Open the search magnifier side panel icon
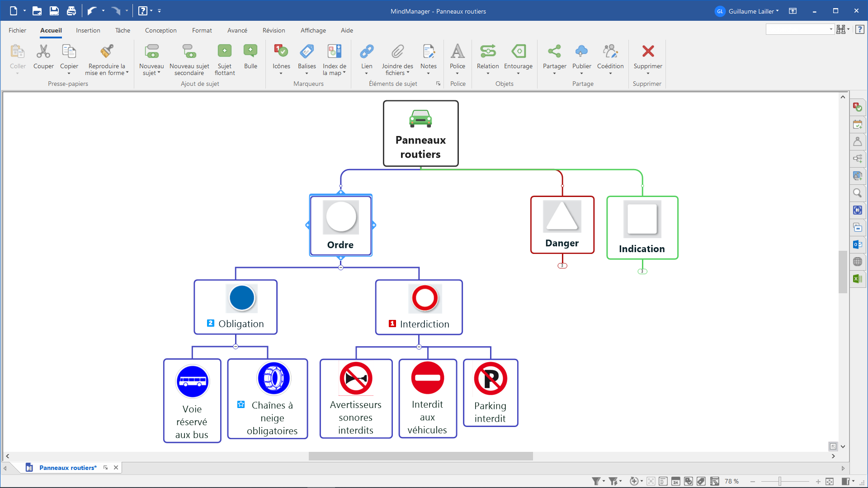 pos(857,193)
